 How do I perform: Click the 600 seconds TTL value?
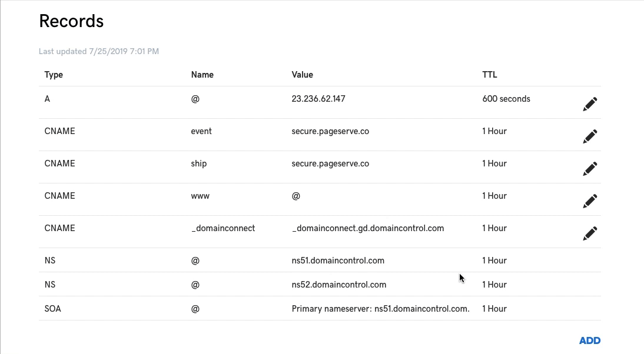pos(506,99)
